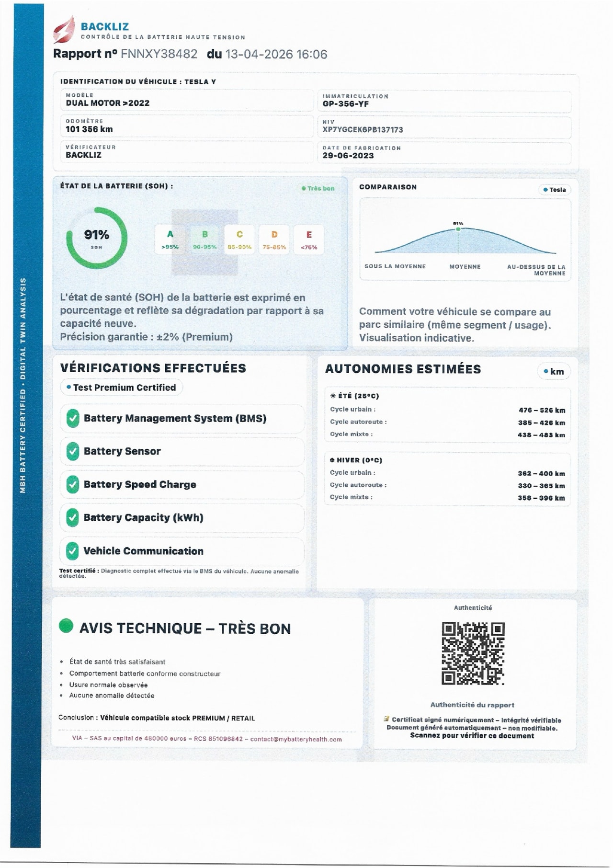This screenshot has height=868, width=613.
Task: Click the registration GP-356-YF
Action: (x=346, y=104)
